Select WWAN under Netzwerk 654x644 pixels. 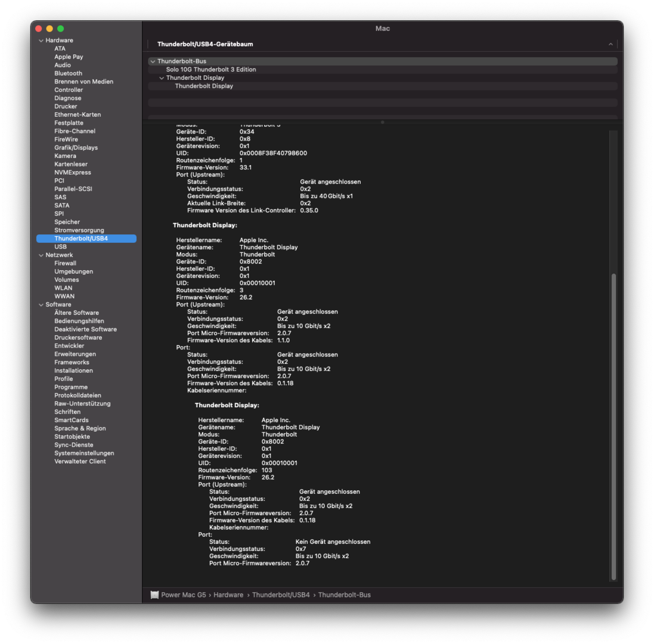64,296
